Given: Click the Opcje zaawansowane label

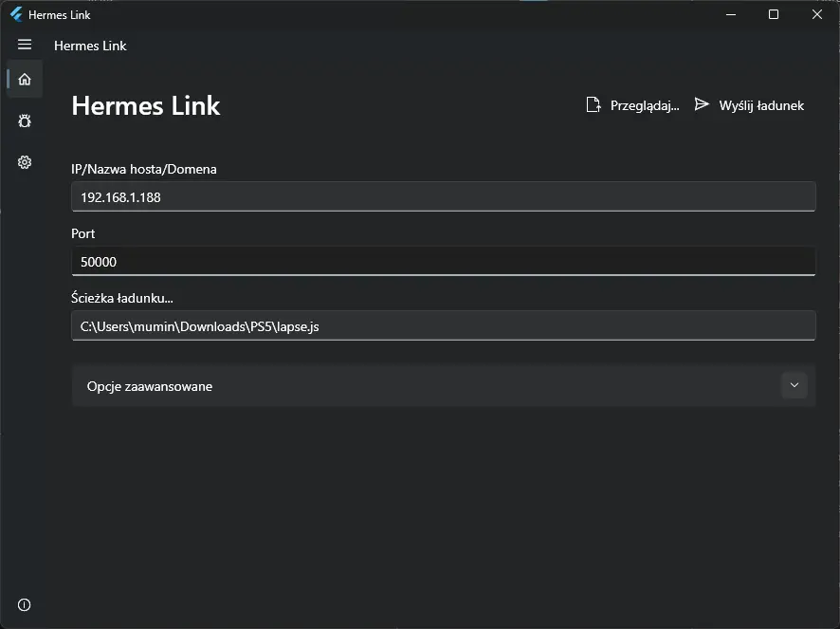Looking at the screenshot, I should [x=150, y=386].
